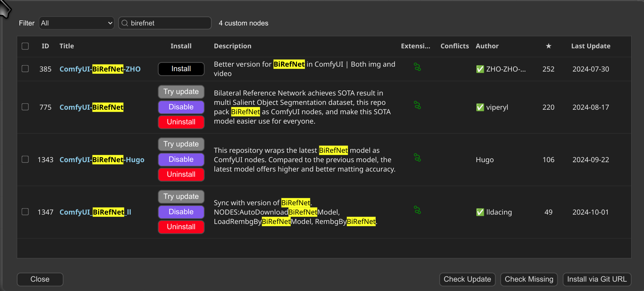This screenshot has height=291, width=644.
Task: Select the checkbox for node ID 1343
Action: (25, 160)
